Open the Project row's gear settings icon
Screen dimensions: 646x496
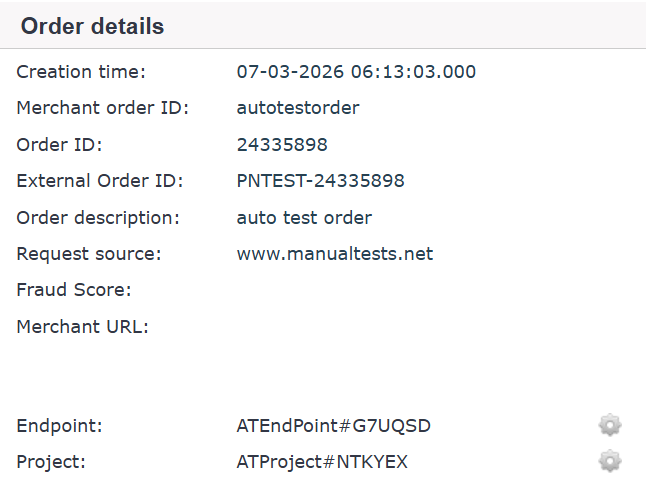point(610,462)
